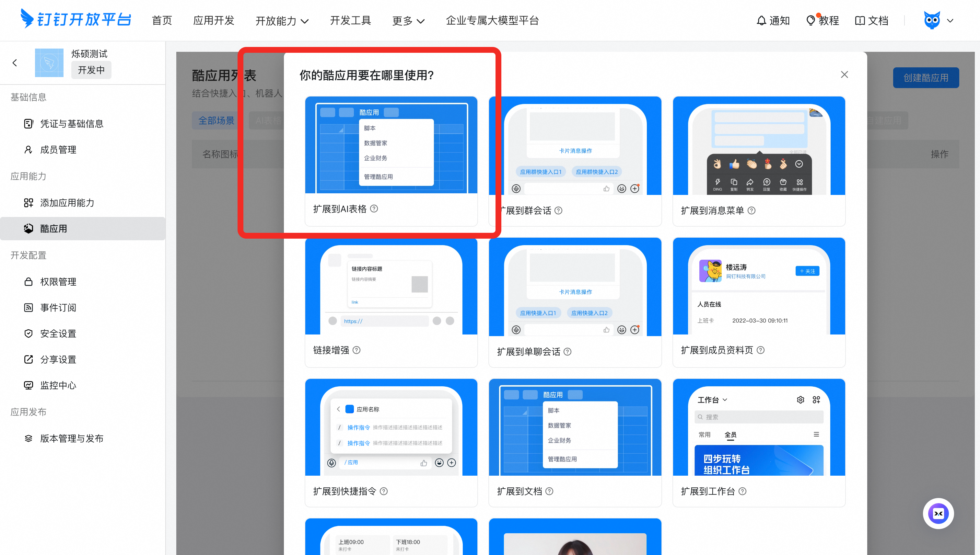This screenshot has width=980, height=555.
Task: Click the 烁硕测试 app icon thumbnail
Action: [x=49, y=63]
